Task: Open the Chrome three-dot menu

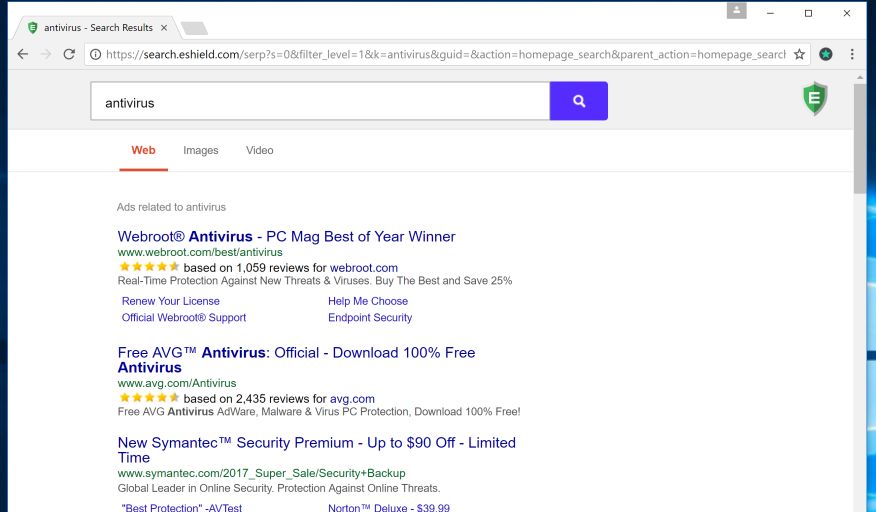Action: (852, 54)
